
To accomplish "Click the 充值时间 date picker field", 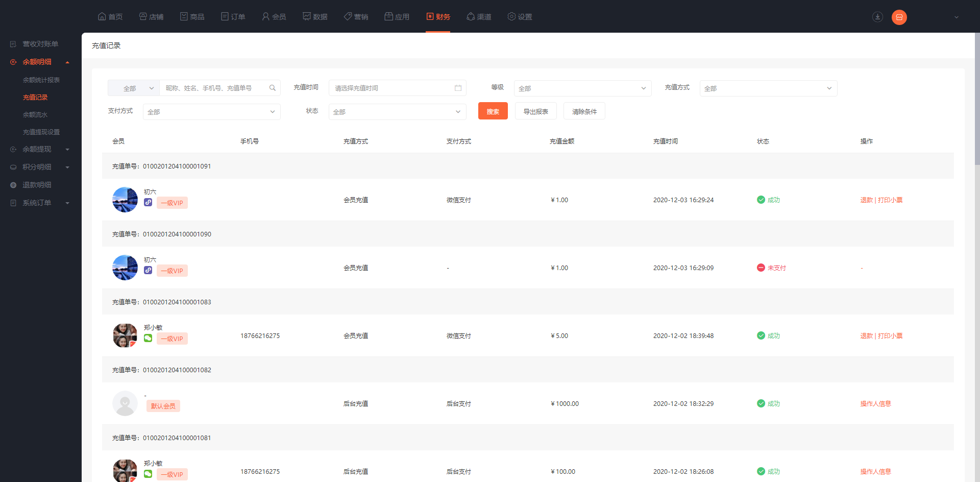I will pos(398,88).
